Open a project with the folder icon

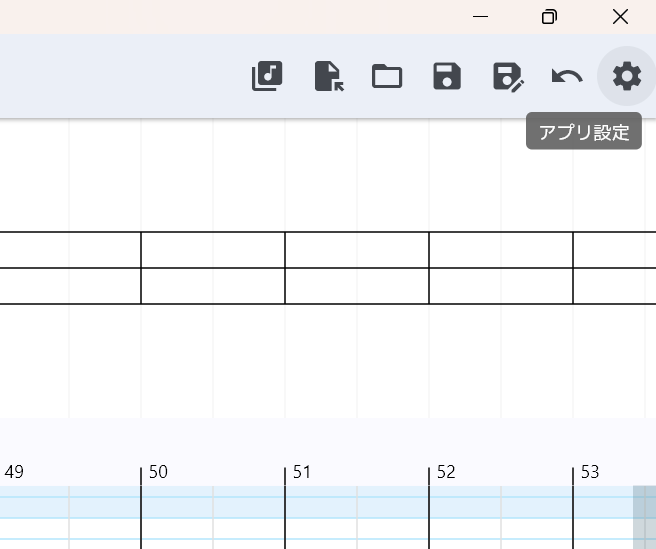click(387, 76)
